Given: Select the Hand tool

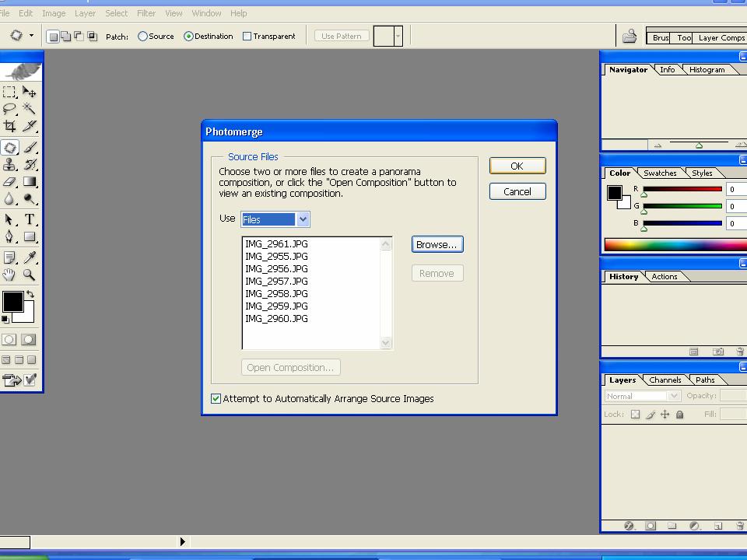Looking at the screenshot, I should (9, 275).
